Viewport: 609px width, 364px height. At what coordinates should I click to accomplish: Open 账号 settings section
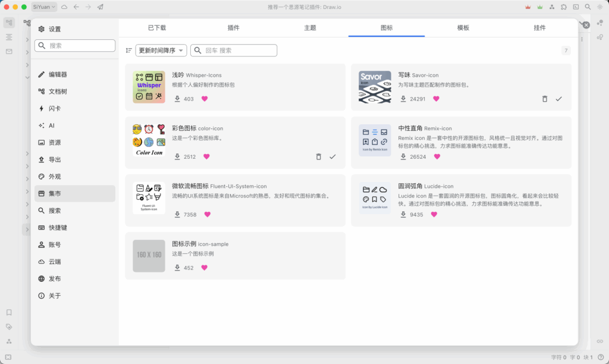tap(54, 245)
